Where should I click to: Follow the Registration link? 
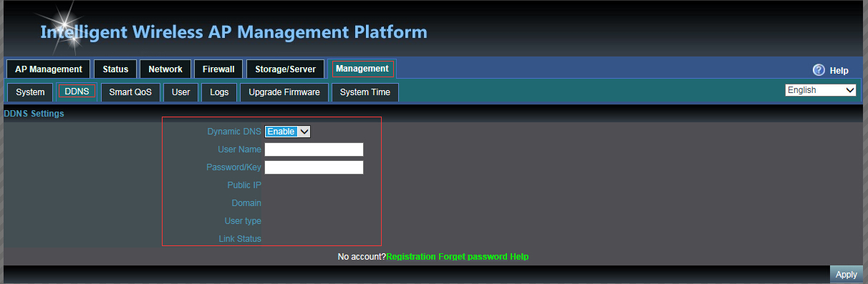click(x=411, y=256)
